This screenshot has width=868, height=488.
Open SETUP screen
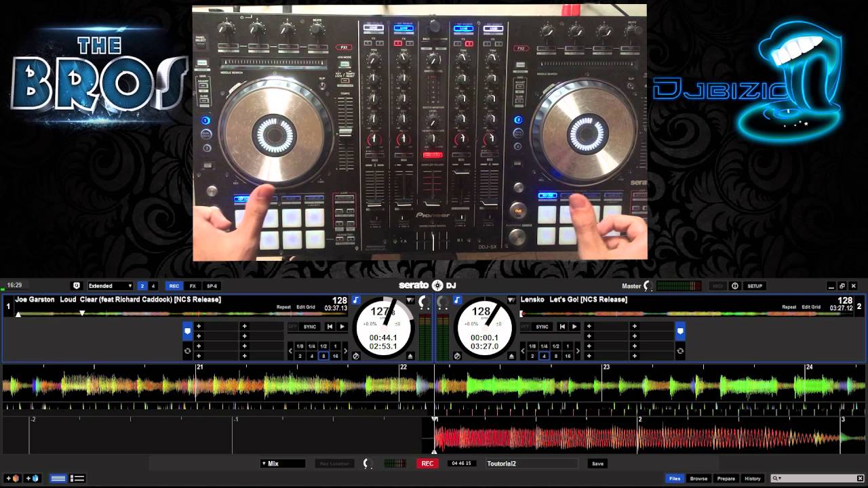coord(755,286)
